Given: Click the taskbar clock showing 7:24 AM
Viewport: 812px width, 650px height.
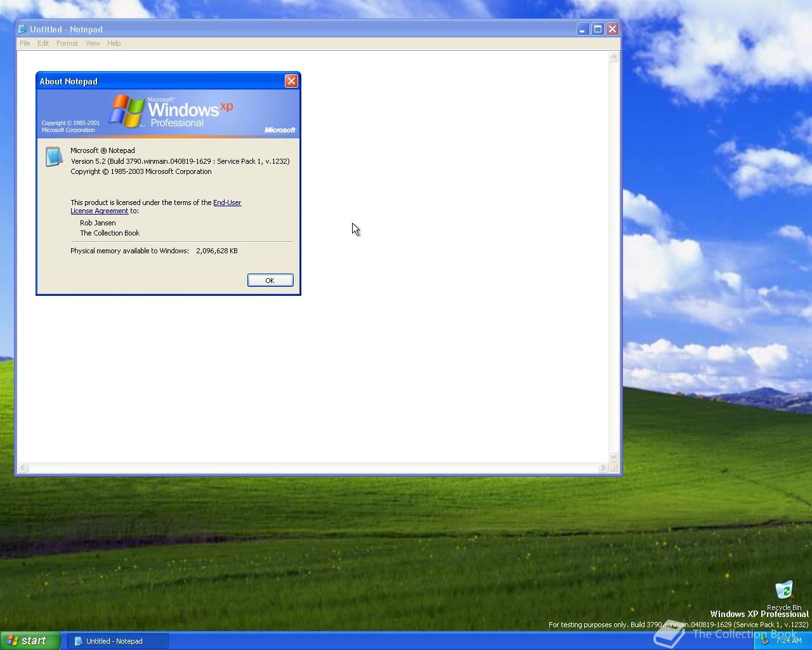Looking at the screenshot, I should [789, 640].
